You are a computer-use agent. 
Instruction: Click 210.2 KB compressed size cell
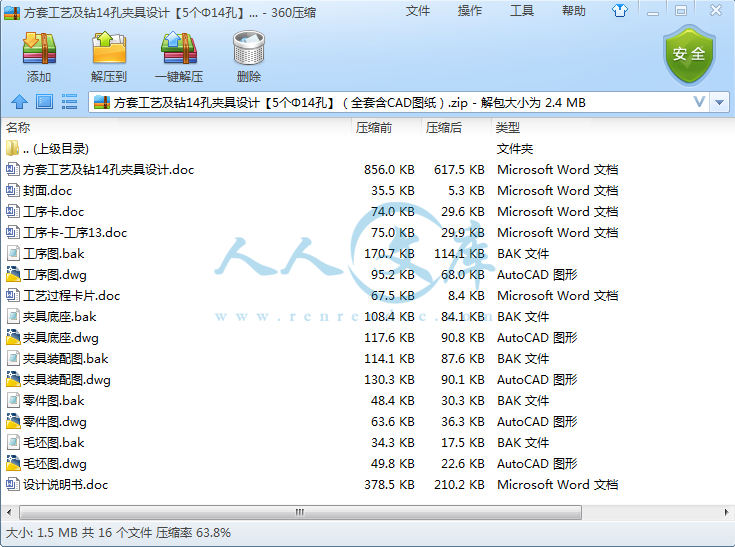pos(459,484)
